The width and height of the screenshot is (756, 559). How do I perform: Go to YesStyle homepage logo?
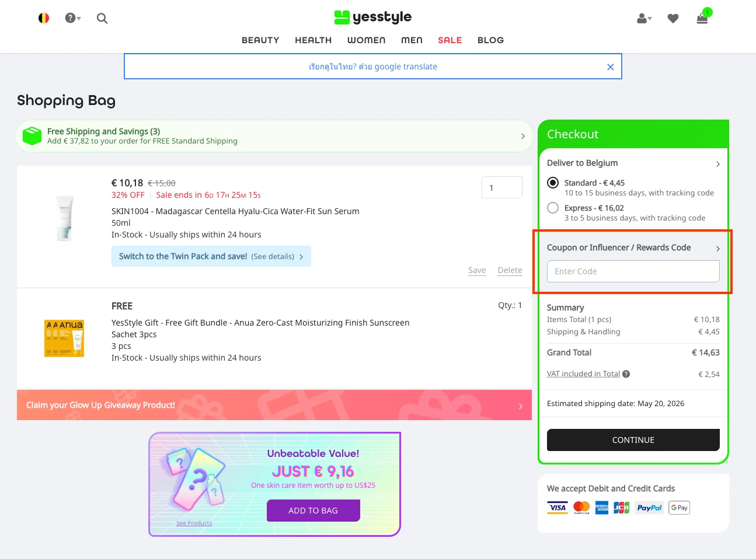coord(373,17)
